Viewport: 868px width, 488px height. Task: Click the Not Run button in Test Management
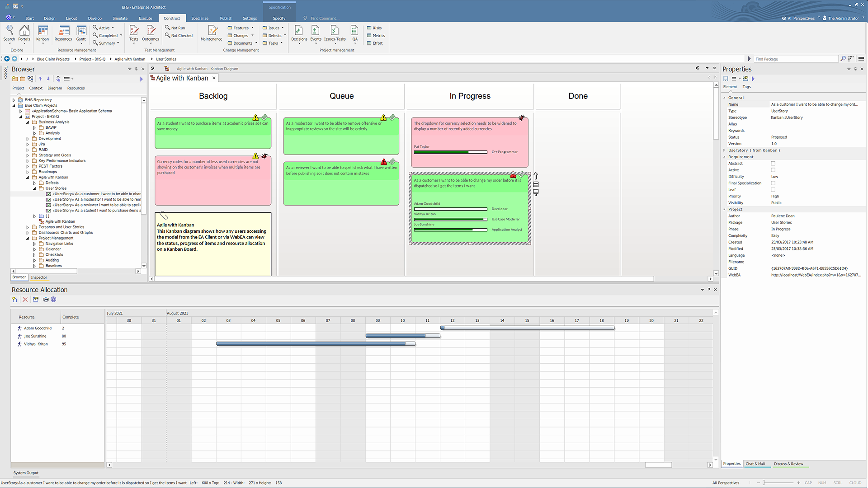click(x=175, y=28)
